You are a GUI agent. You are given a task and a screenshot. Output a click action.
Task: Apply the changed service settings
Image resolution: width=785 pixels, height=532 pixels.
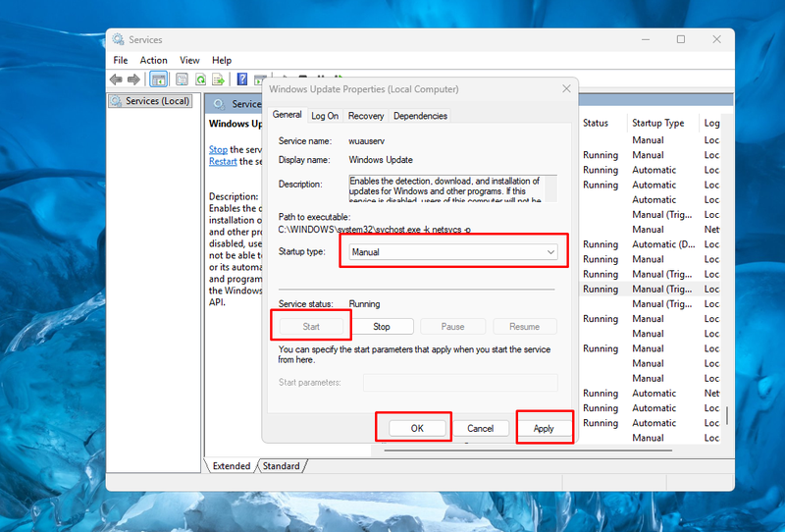544,428
